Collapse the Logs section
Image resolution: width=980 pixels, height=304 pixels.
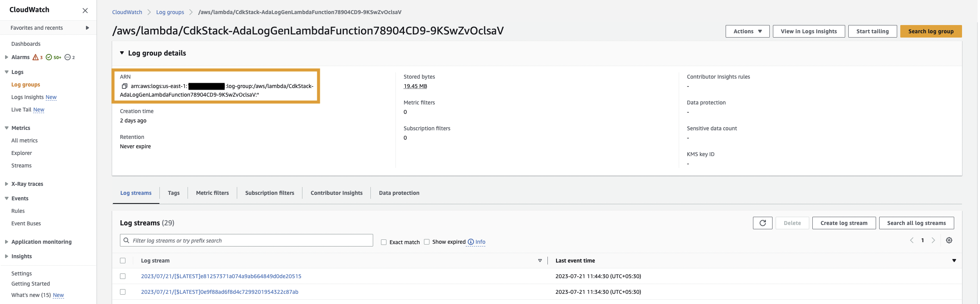pyautogui.click(x=7, y=72)
